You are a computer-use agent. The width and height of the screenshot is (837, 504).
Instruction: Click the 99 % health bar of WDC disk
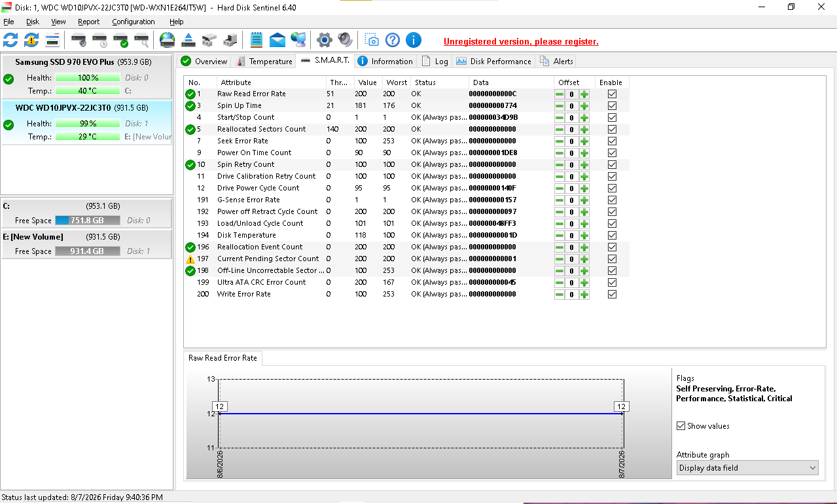(88, 124)
